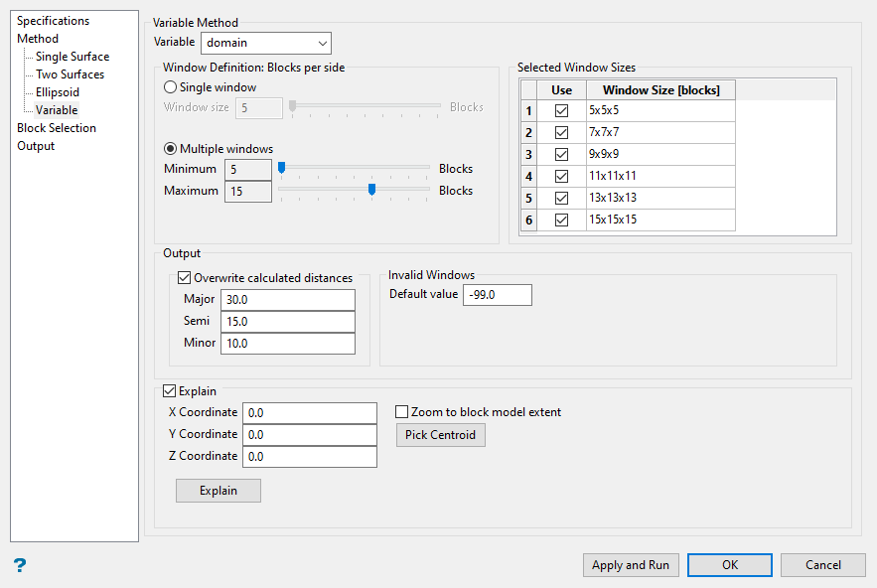This screenshot has width=877, height=588.
Task: Click the Apply and Run button
Action: [631, 565]
